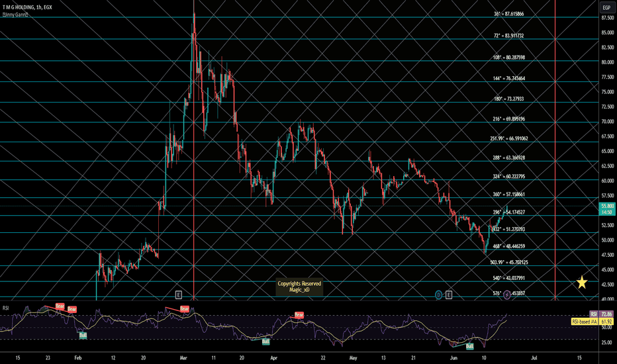Click the Bear divergence label near March
The image size is (617, 364).
(x=185, y=309)
